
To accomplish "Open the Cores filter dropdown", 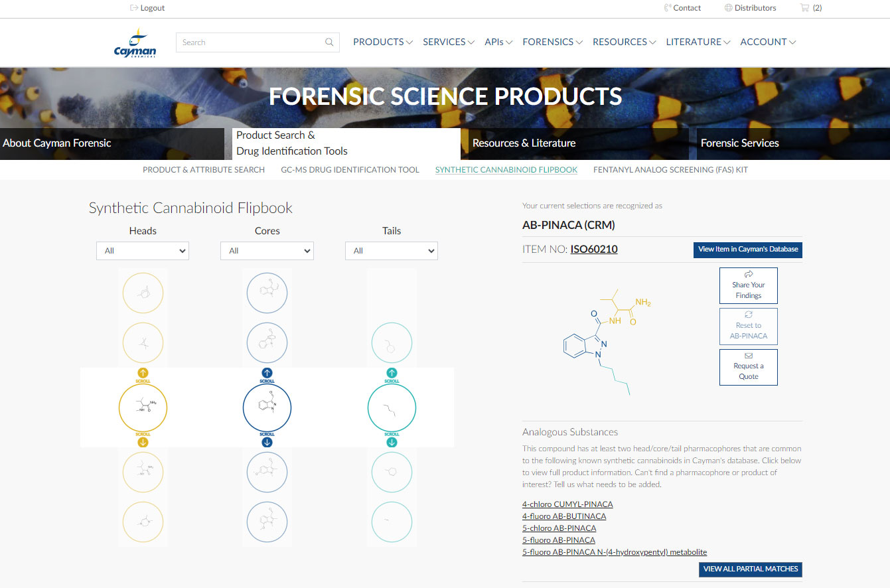I will (267, 251).
